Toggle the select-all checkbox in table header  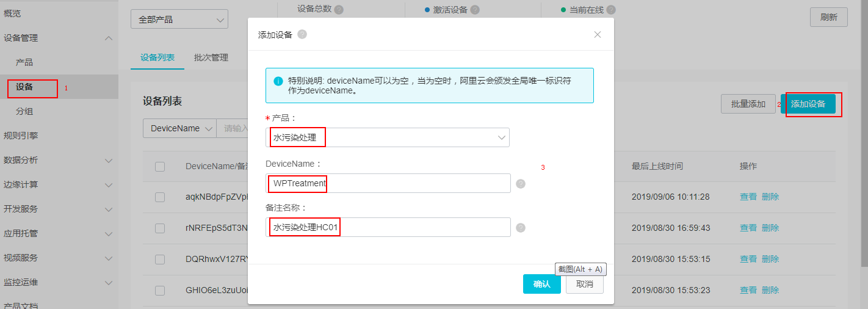coord(160,167)
